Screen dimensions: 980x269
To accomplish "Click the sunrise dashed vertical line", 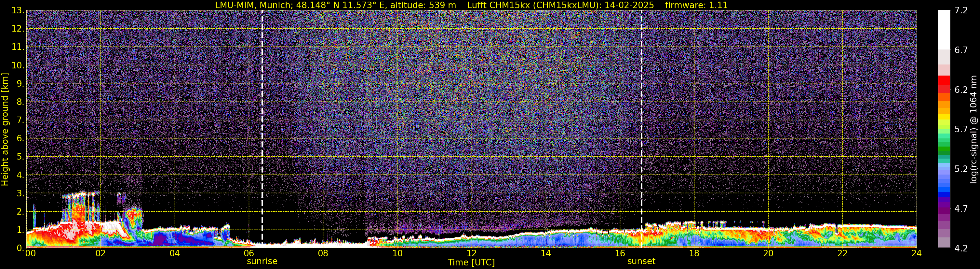I will pos(262,129).
